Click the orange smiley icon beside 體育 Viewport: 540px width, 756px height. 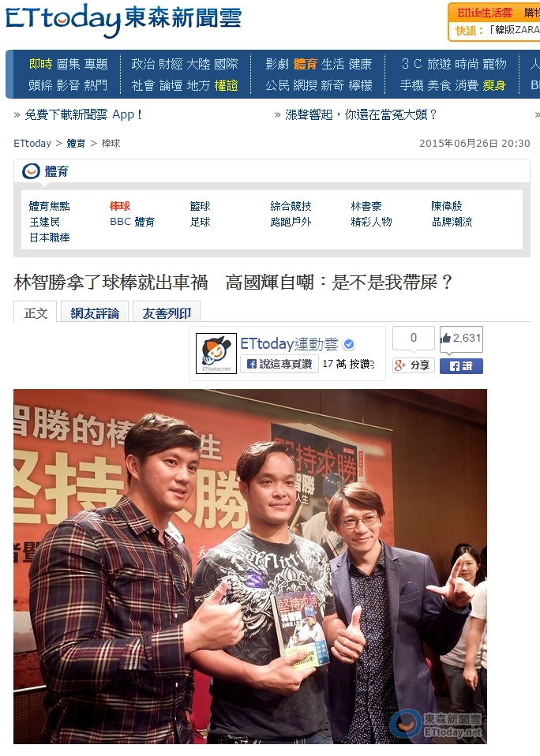[32, 172]
